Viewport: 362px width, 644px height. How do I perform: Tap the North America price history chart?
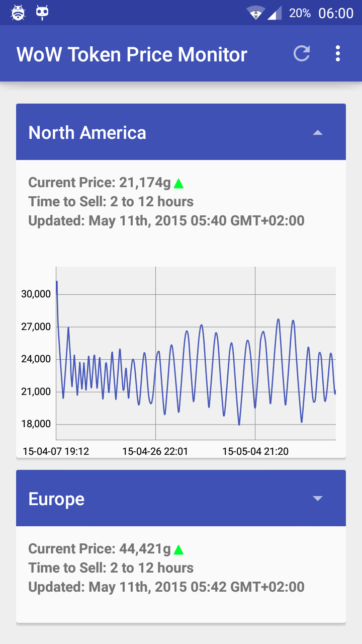[195, 353]
